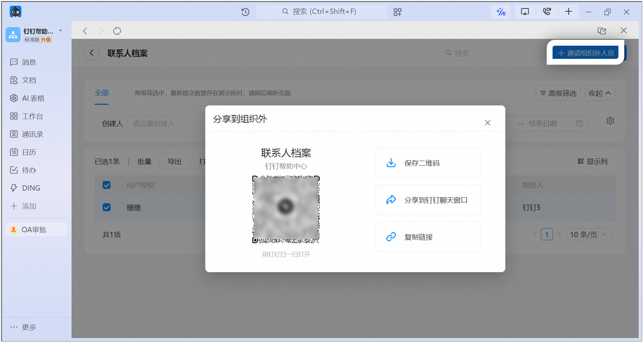Open the AI assistant icon in title bar
This screenshot has width=644, height=343.
[x=501, y=12]
